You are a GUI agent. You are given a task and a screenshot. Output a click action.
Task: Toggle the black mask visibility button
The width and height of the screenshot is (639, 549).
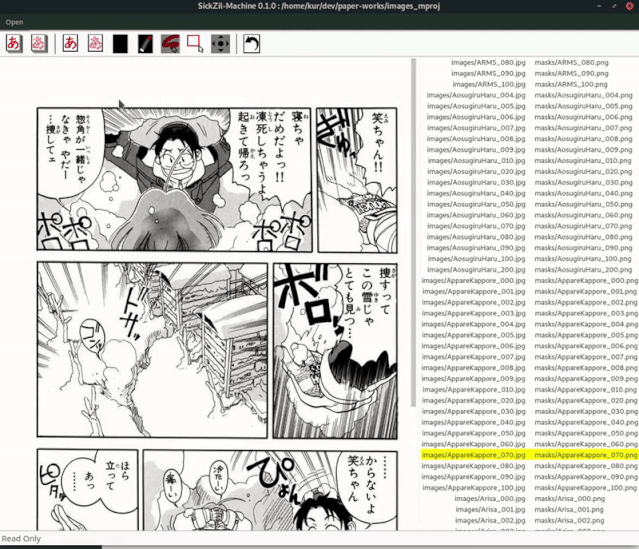[120, 44]
